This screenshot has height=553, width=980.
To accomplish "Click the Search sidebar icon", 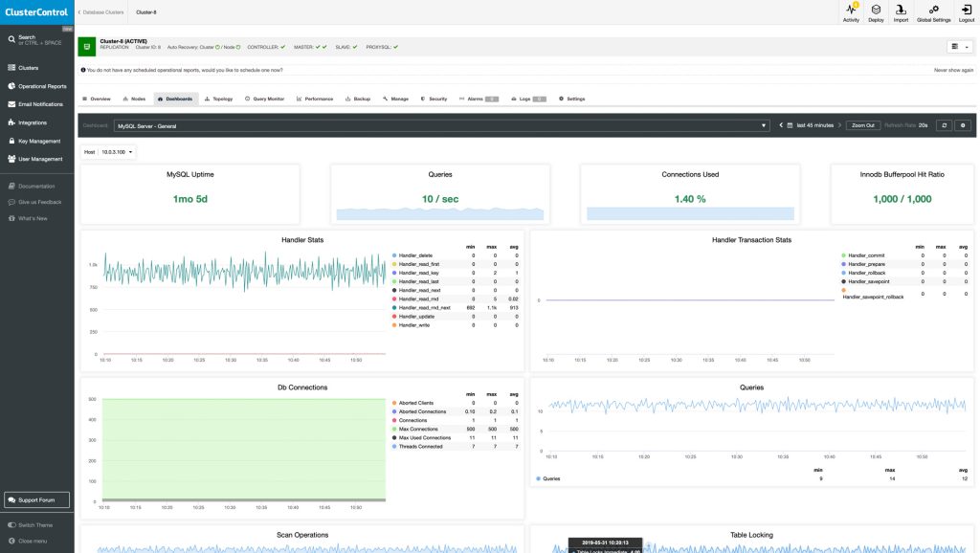I will click(x=11, y=40).
